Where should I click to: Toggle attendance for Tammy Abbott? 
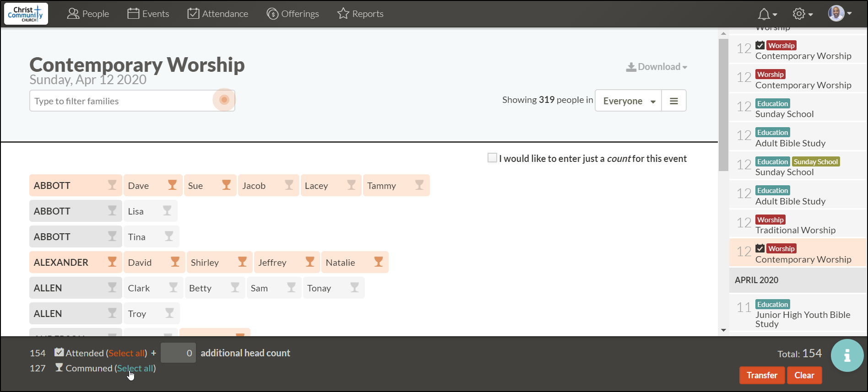[x=381, y=186]
